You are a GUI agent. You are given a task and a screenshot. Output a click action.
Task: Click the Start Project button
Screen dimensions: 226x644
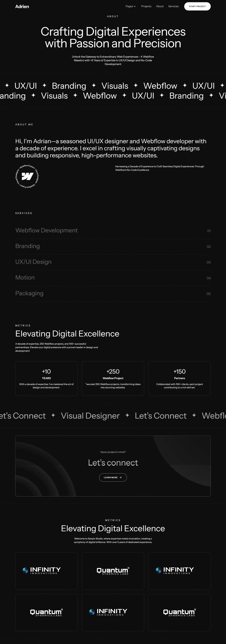[x=197, y=6]
